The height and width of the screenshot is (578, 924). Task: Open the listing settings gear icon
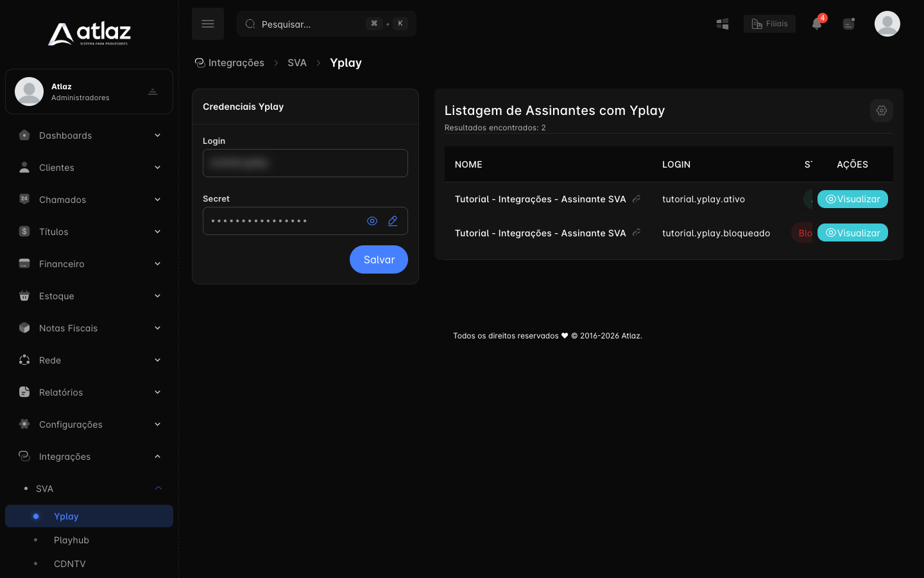click(x=882, y=110)
